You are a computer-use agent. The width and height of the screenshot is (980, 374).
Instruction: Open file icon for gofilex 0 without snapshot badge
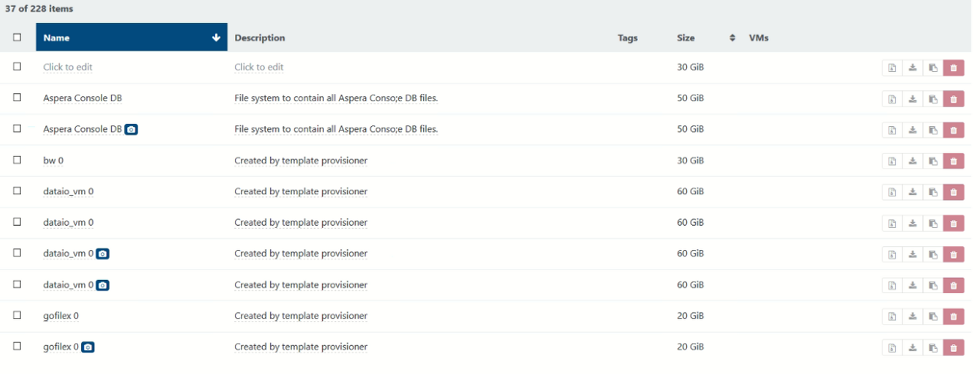892,317
